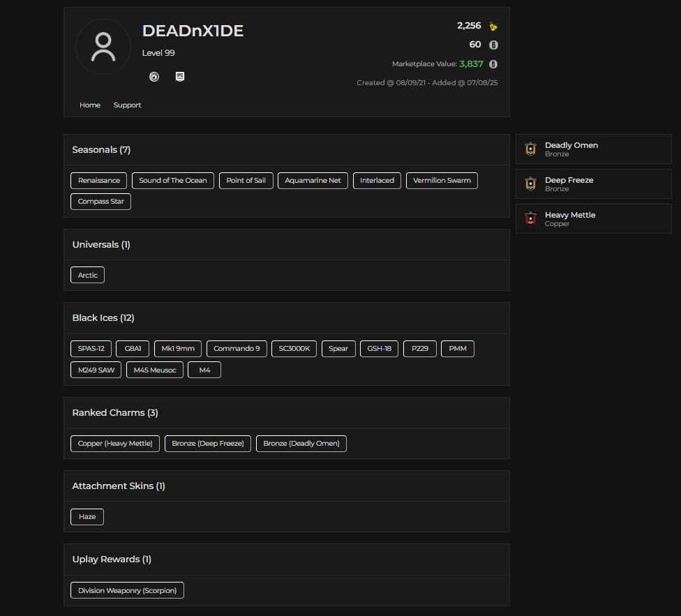The height and width of the screenshot is (616, 681).
Task: Open the Home menu item
Action: (x=90, y=105)
